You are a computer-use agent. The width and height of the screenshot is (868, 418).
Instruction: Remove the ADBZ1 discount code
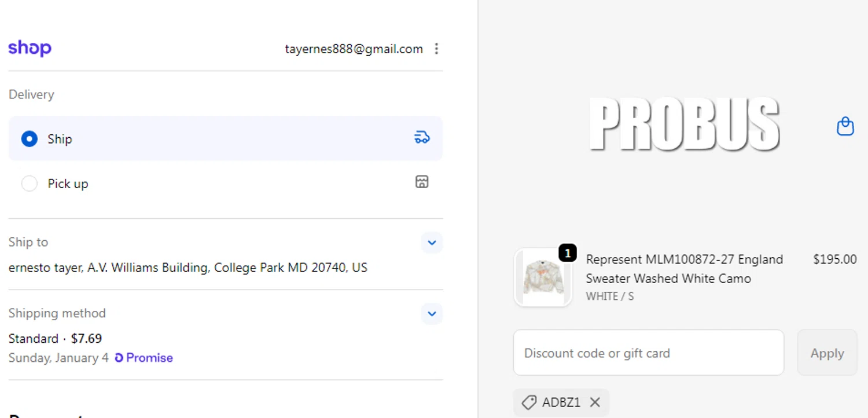(595, 402)
